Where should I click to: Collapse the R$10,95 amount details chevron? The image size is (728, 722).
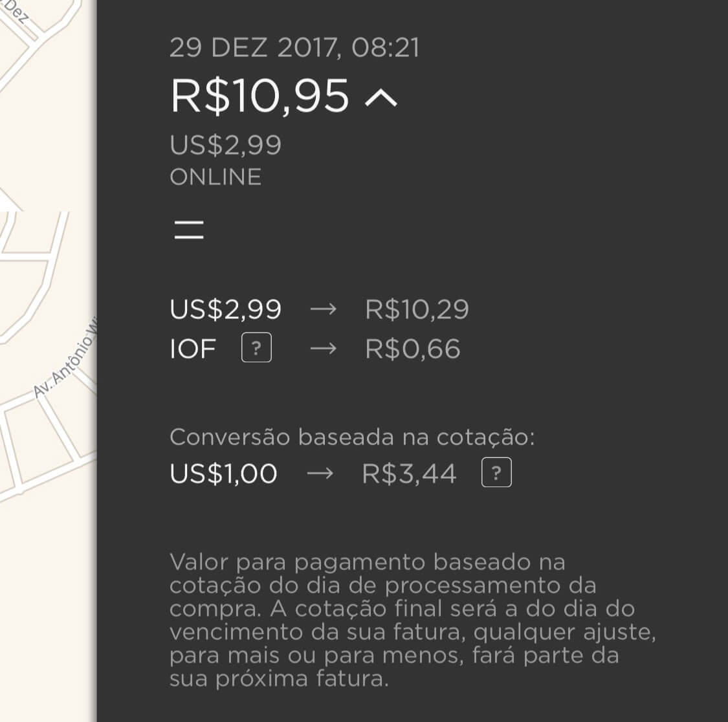pos(381,98)
